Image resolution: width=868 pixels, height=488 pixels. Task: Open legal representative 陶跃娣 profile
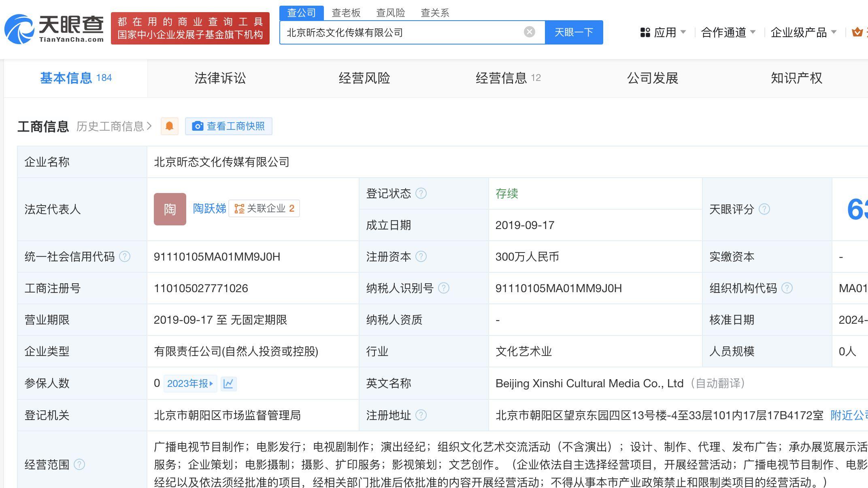[209, 208]
